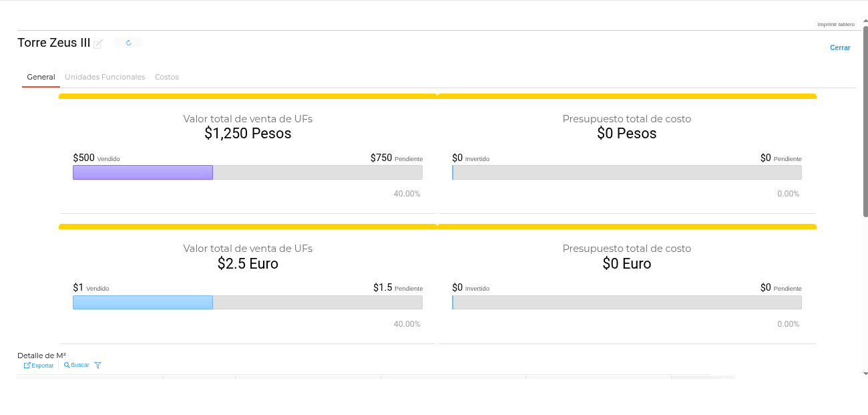Click the purple Pesos sales progress bar
Screen dimensions: 868x415
pos(143,172)
